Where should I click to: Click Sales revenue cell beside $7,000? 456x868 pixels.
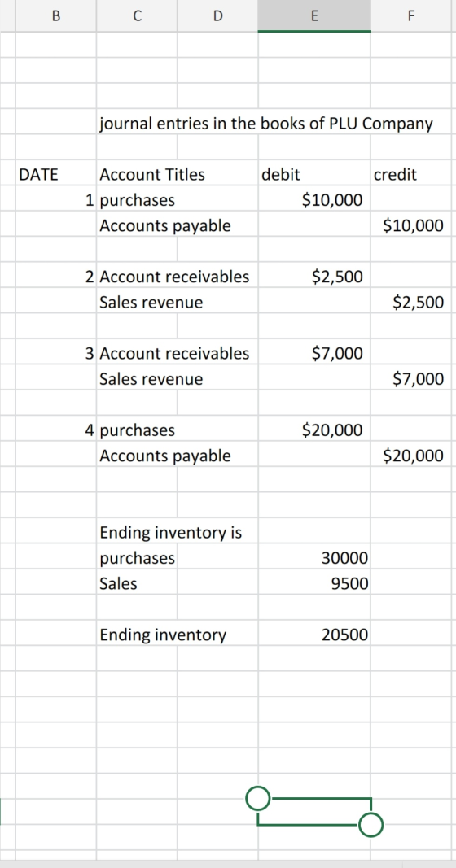(151, 378)
